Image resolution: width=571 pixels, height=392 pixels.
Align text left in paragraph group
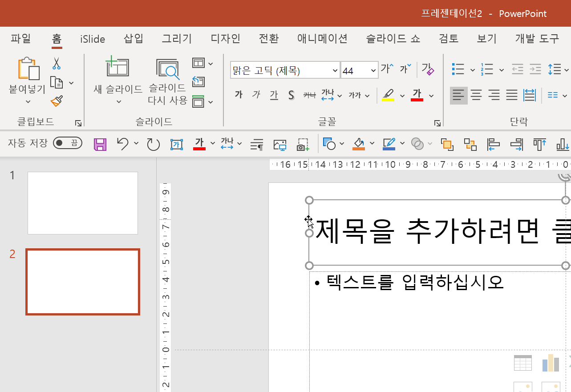coord(459,95)
